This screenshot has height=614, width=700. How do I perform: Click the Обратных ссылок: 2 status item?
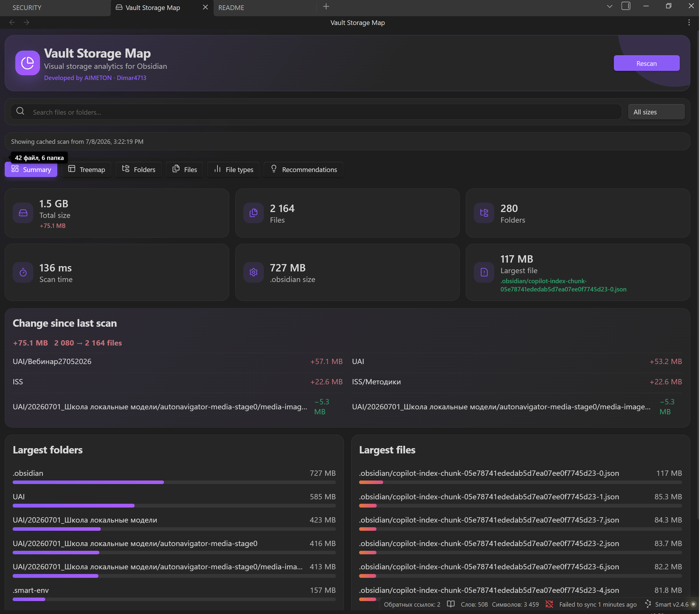(412, 604)
